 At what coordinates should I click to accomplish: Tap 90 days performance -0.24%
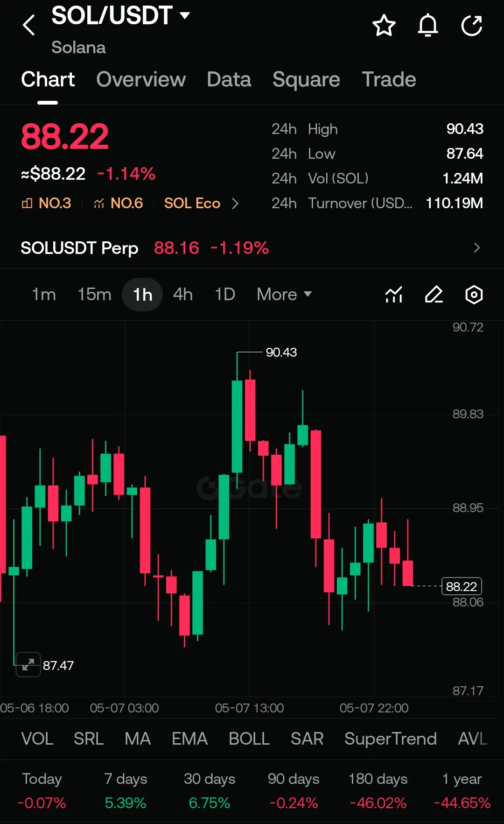[294, 803]
